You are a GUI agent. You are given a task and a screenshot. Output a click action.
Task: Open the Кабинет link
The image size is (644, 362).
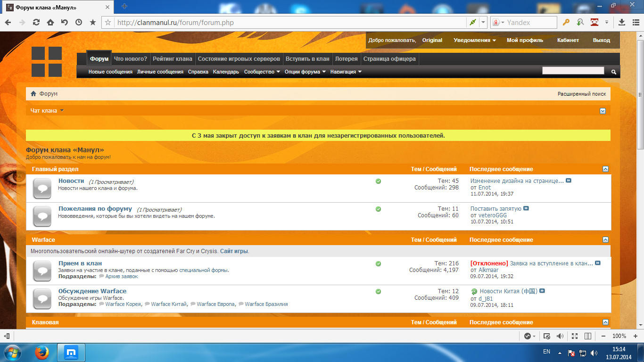(x=568, y=41)
